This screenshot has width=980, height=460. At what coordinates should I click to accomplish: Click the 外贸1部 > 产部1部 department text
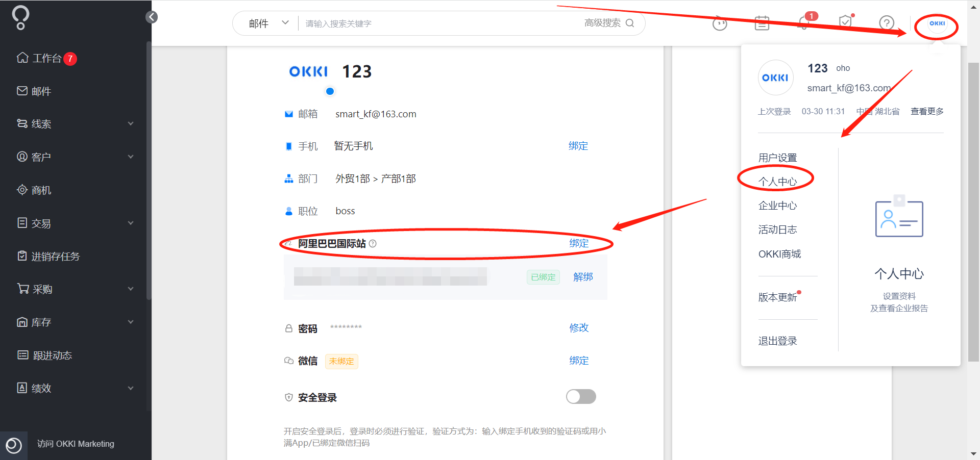376,178
